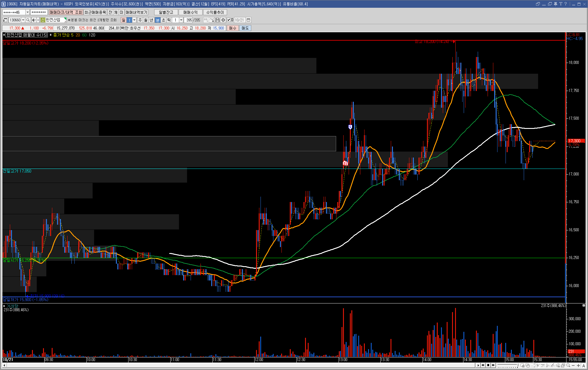This screenshot has width=588, height=370.
Task: Click the magnifier zoom icon at bottom
Action: [x=568, y=366]
